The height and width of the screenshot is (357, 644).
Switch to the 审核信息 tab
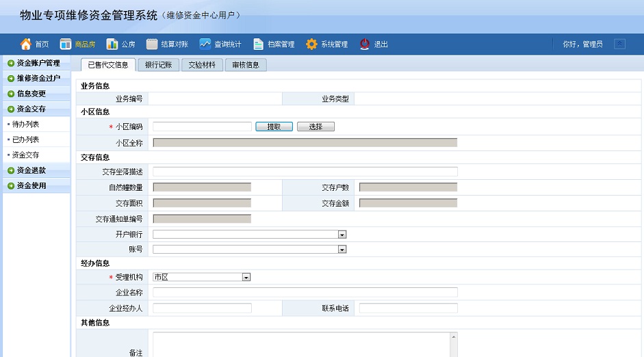click(x=246, y=65)
